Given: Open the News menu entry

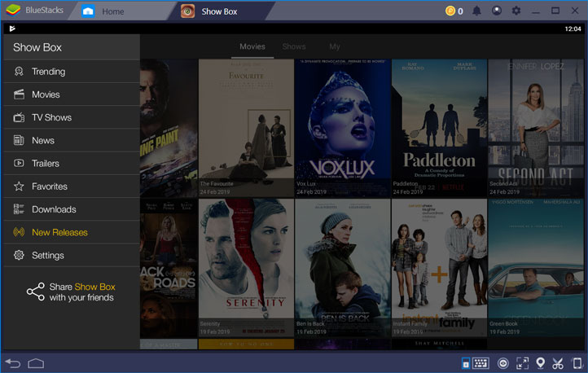Looking at the screenshot, I should pos(72,140).
